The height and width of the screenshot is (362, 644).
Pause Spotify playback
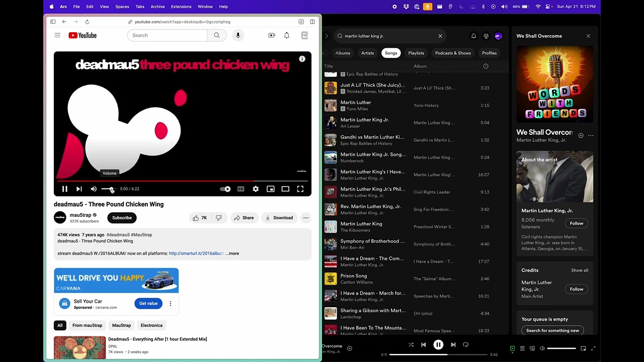[x=438, y=345]
